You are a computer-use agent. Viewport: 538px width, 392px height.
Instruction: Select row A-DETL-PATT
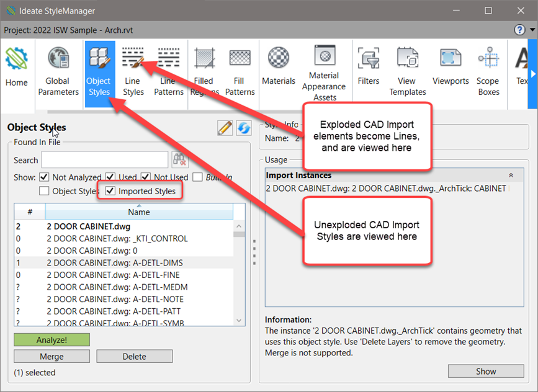(x=124, y=311)
